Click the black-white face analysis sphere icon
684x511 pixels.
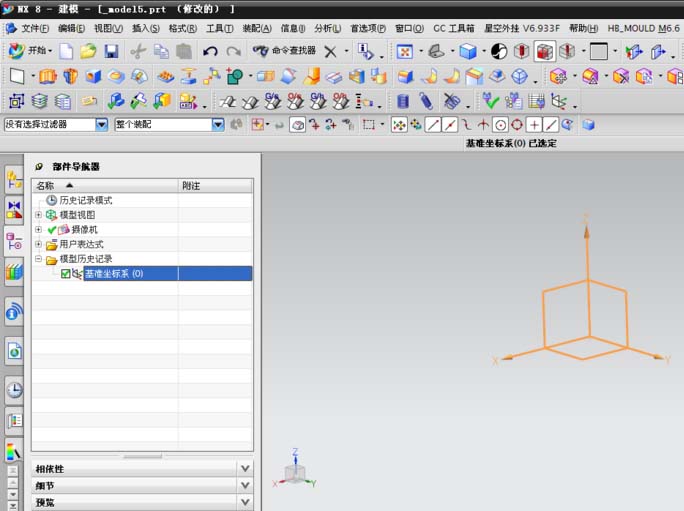[x=499, y=51]
